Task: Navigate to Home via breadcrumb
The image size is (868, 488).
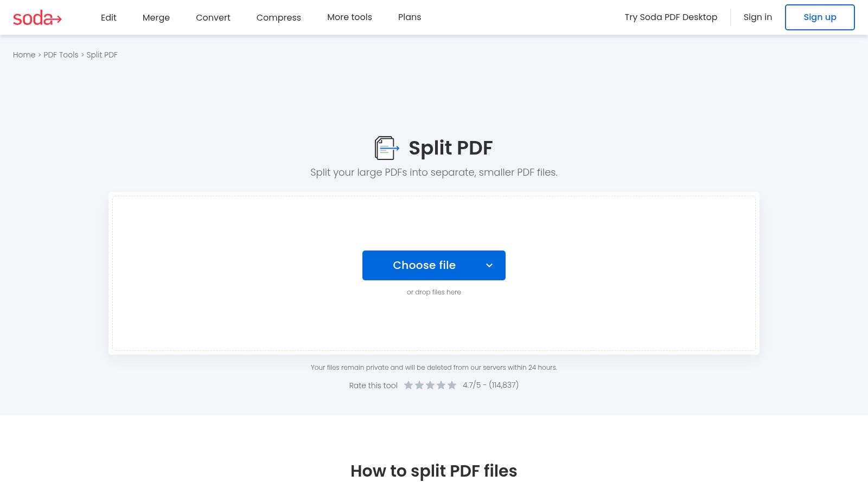Action: [x=24, y=55]
